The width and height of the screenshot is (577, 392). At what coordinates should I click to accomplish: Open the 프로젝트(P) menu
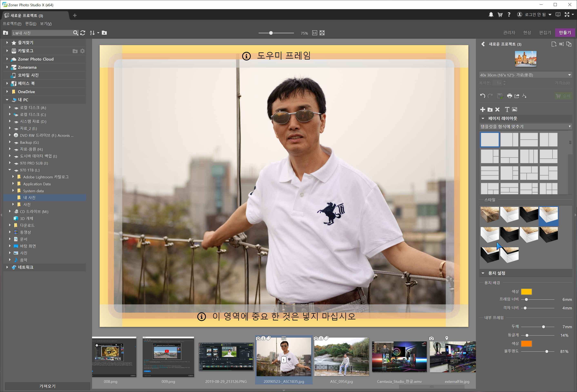(12, 24)
